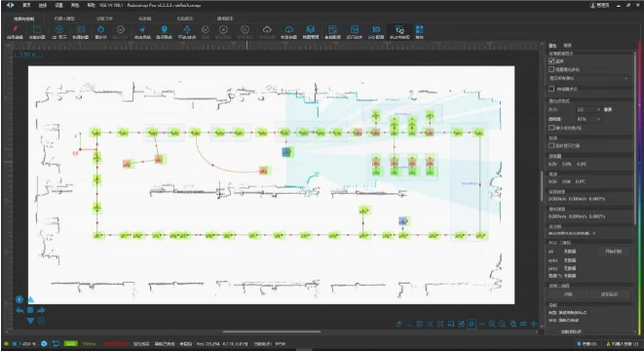Viewport: 644px width, 352px height.
Task: Click the blue solid circle relocate icon
Action: tap(100, 29)
